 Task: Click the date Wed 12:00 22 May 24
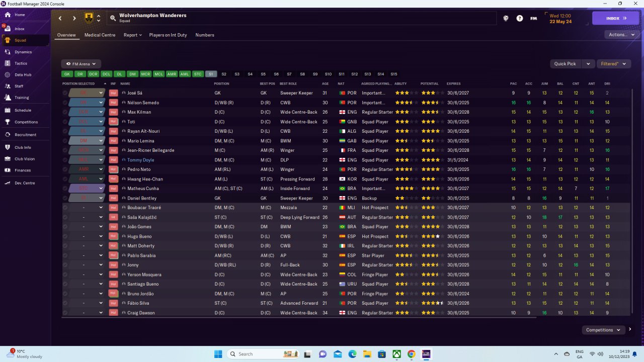[560, 19]
